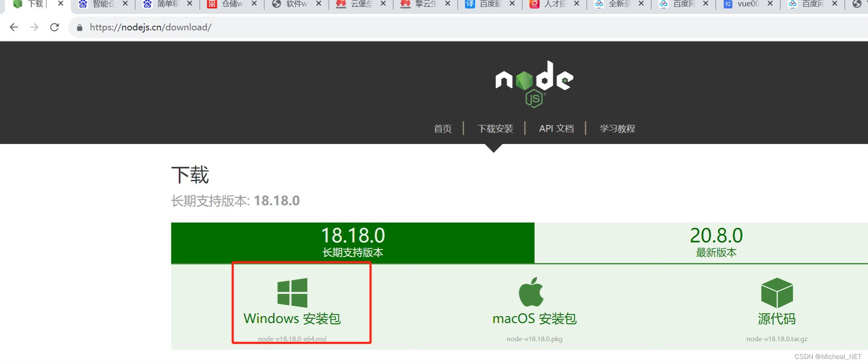
Task: Click the green cube source code icon
Action: (777, 293)
